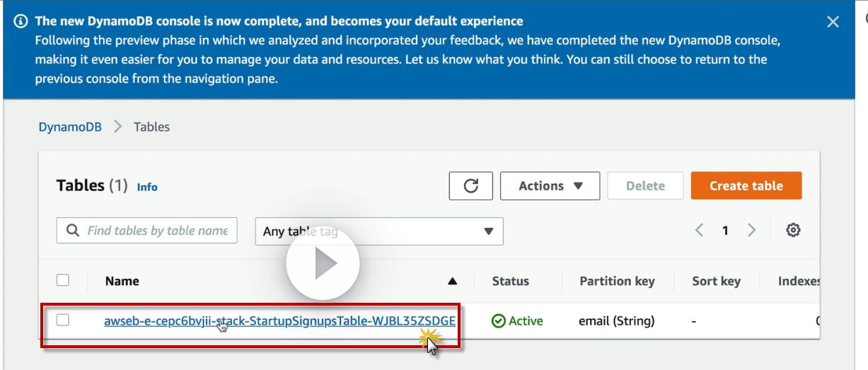
Task: Click the Delete button
Action: pos(645,186)
